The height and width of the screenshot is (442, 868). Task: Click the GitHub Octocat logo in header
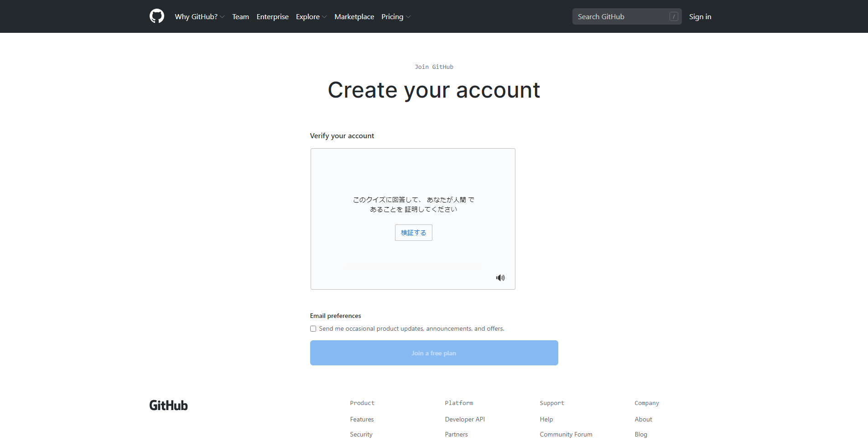[x=157, y=16]
